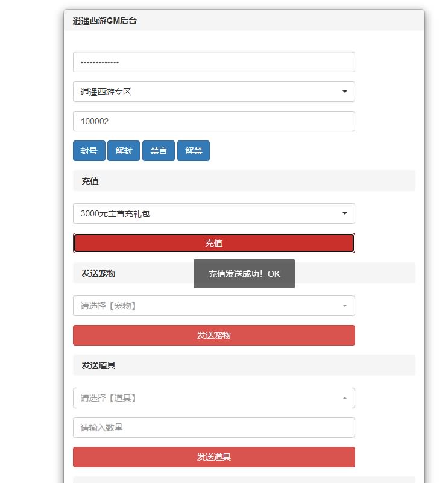Image resolution: width=448 pixels, height=483 pixels.
Task: Open the 3000元宝首充礼包 recharge dropdown
Action: [214, 213]
